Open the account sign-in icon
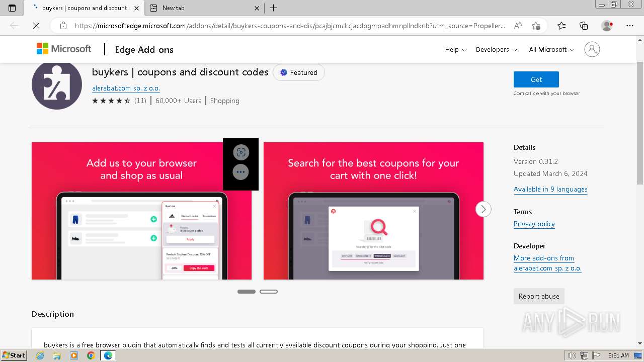Screen dimensions: 644x362 coord(592,49)
